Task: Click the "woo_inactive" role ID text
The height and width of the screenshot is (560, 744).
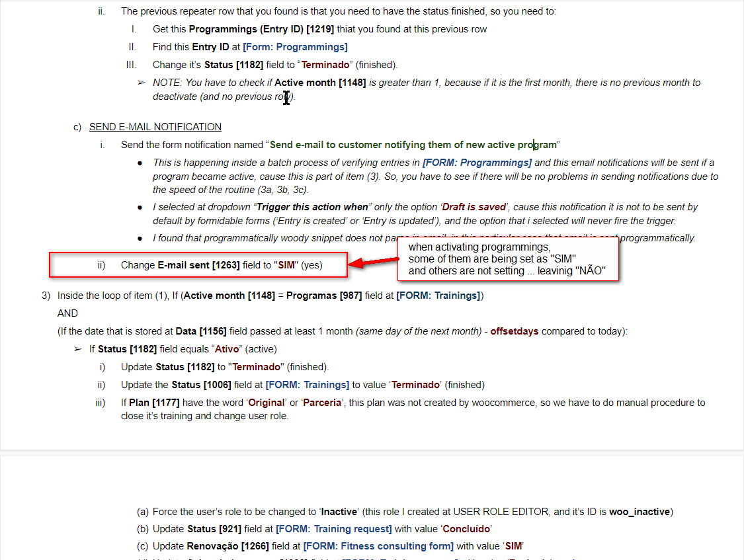Action: [640, 512]
